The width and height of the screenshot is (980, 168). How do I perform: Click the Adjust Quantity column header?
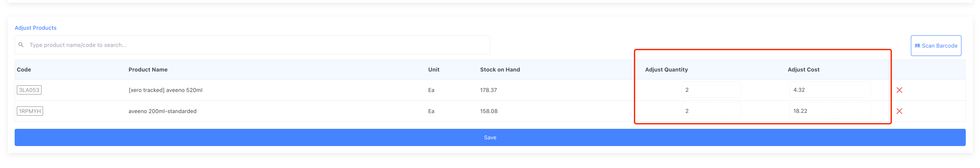point(667,70)
